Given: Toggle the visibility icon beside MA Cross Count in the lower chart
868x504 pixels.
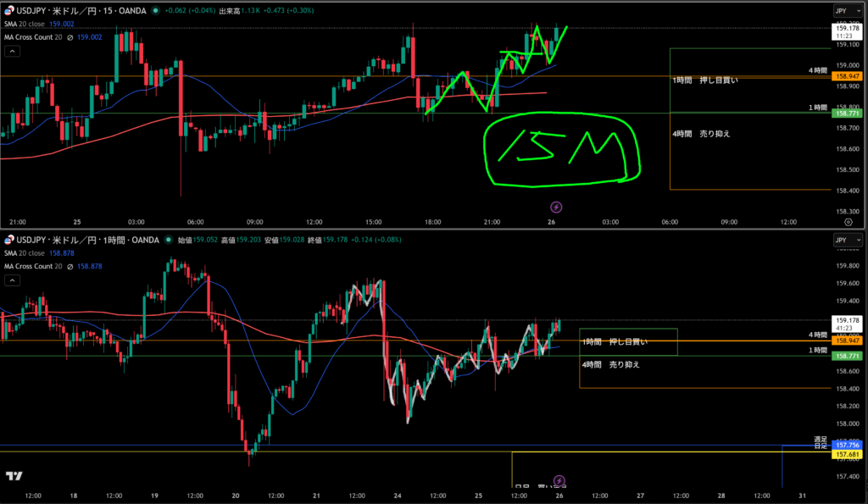Looking at the screenshot, I should pyautogui.click(x=69, y=266).
